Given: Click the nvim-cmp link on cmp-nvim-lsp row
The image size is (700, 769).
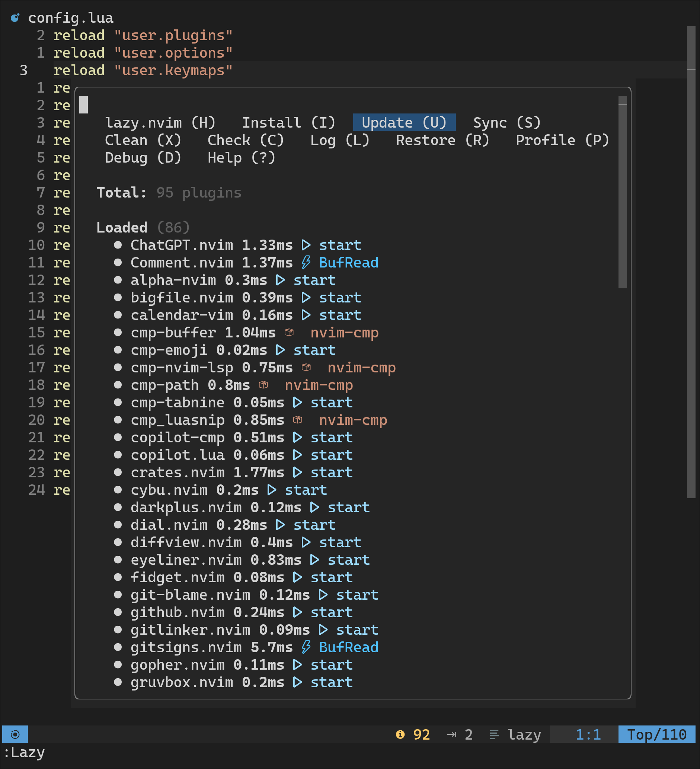Looking at the screenshot, I should [362, 367].
